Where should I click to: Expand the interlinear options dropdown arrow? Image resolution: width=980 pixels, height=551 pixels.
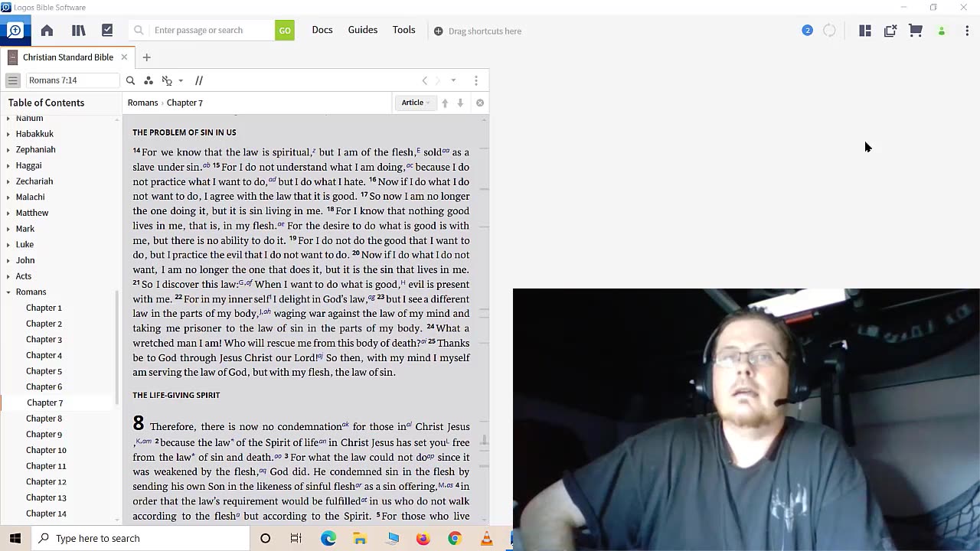coord(181,80)
